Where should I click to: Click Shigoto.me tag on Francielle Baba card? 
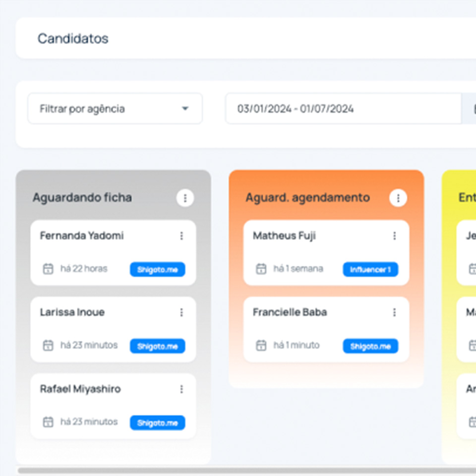coord(370,346)
